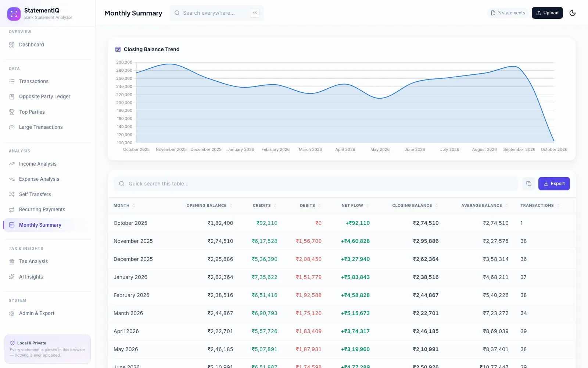588x368 pixels.
Task: Click the Tax Analysis bank icon
Action: point(12,261)
